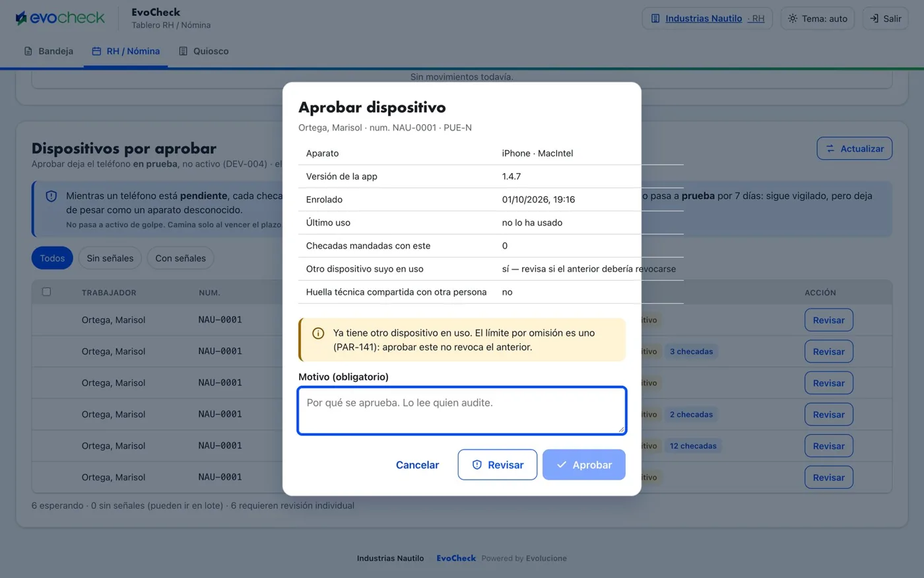924x578 pixels.
Task: Click the kiosk icon on the Quiosco tab
Action: pyautogui.click(x=183, y=51)
